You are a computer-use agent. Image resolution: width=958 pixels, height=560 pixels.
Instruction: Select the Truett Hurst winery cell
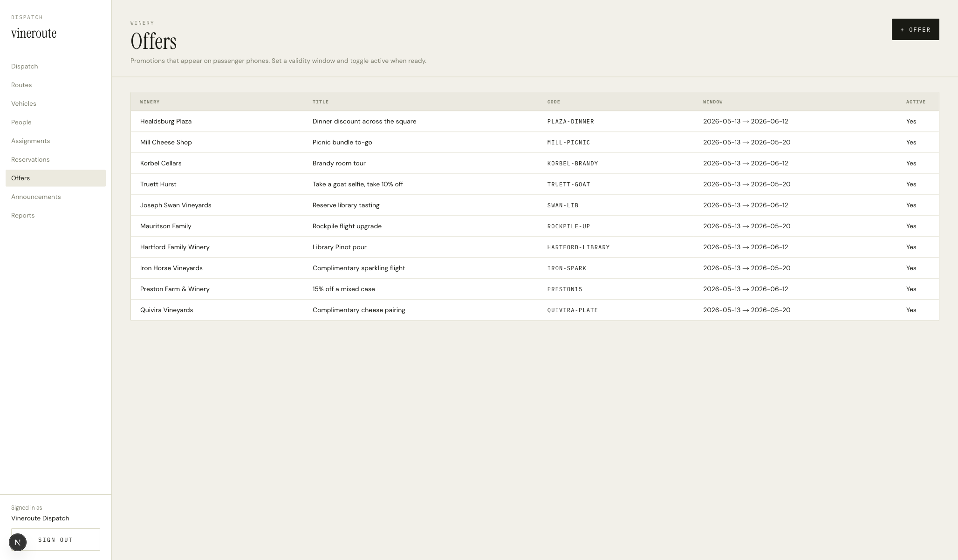tap(158, 184)
